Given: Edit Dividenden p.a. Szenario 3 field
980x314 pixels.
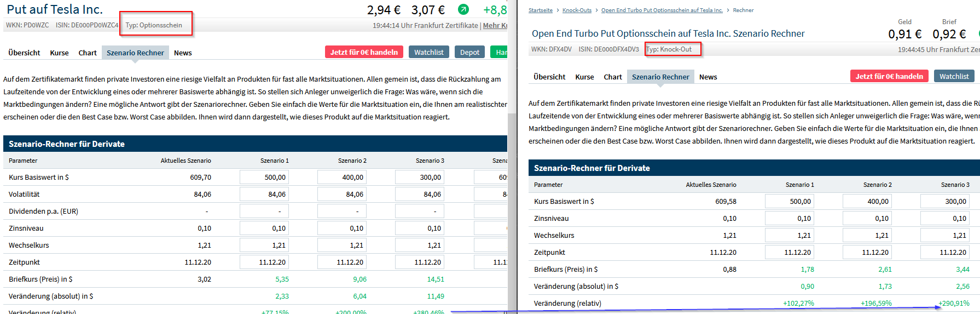Looking at the screenshot, I should 419,211.
